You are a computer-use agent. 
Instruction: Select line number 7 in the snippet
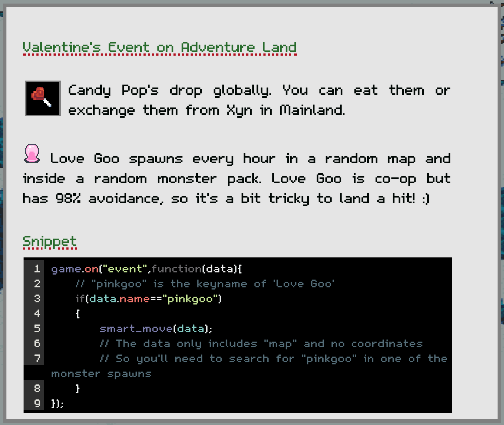coord(37,358)
